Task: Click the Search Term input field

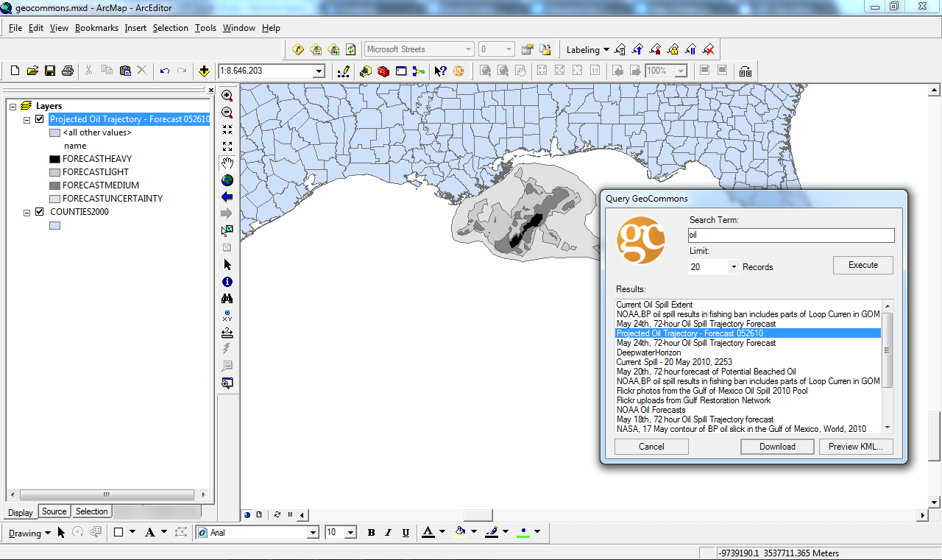Action: pos(791,235)
